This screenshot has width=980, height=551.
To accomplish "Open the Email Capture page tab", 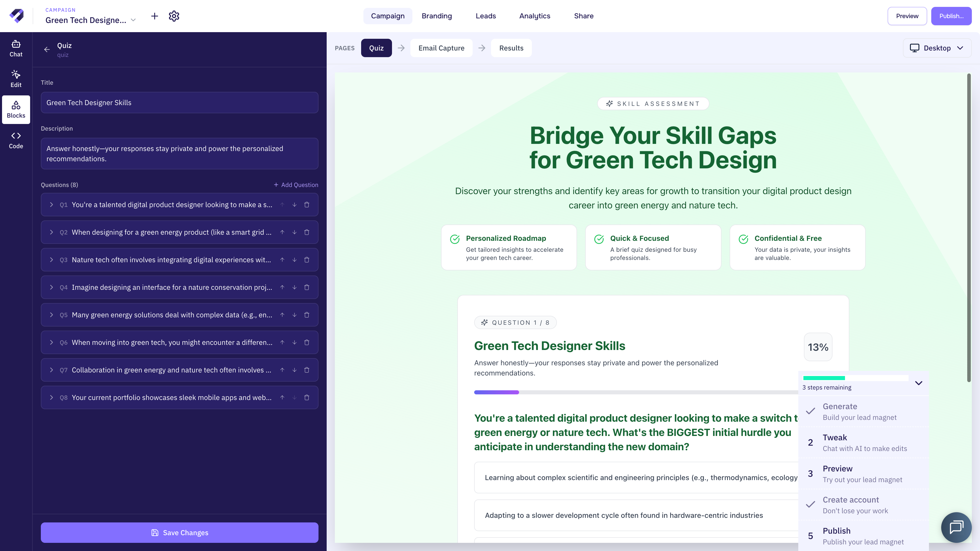I will [x=441, y=48].
